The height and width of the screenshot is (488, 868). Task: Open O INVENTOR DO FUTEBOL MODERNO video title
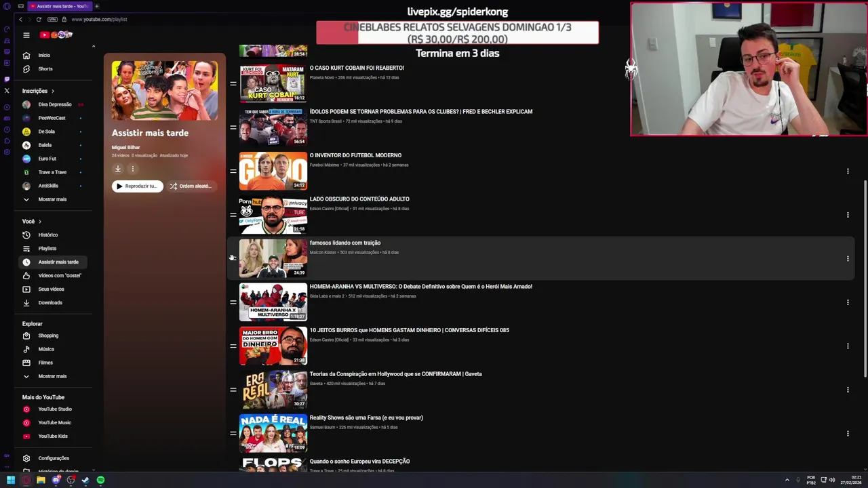[x=355, y=155]
